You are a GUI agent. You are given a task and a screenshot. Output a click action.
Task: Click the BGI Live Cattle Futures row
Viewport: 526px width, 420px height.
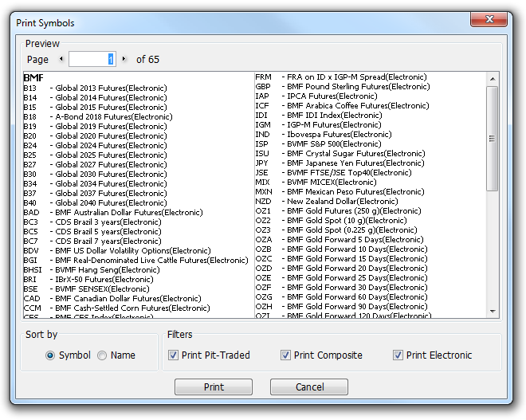coord(135,261)
